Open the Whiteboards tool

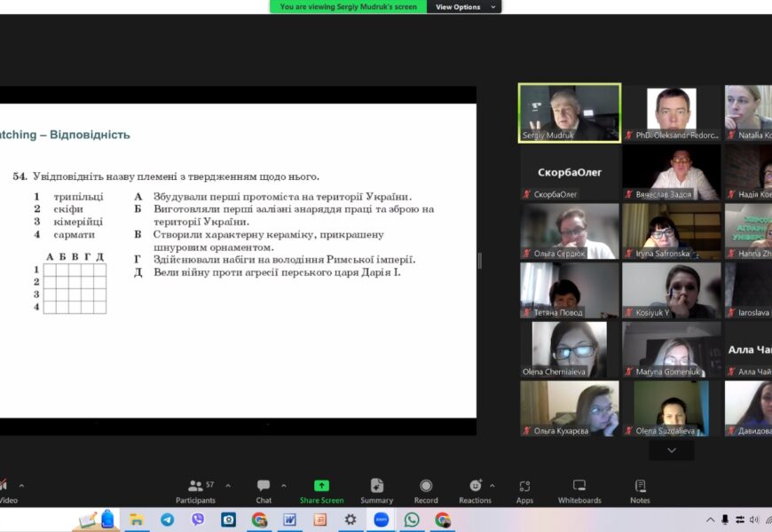tap(579, 490)
